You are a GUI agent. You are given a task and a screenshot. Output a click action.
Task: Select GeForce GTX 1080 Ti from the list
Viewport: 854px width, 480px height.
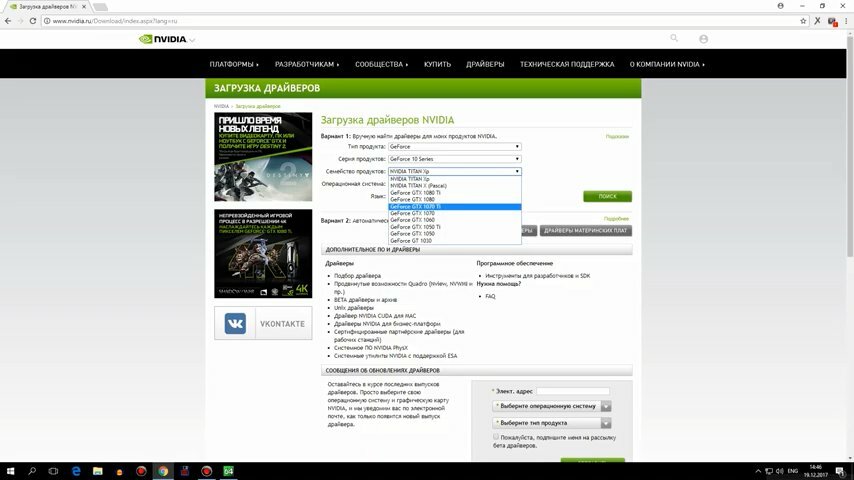455,193
